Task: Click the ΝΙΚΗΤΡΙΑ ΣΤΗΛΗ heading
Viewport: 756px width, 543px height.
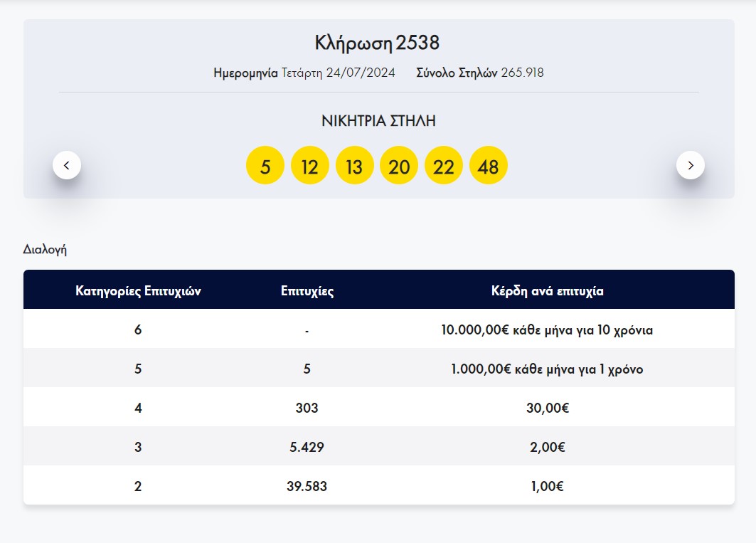Action: click(378, 121)
